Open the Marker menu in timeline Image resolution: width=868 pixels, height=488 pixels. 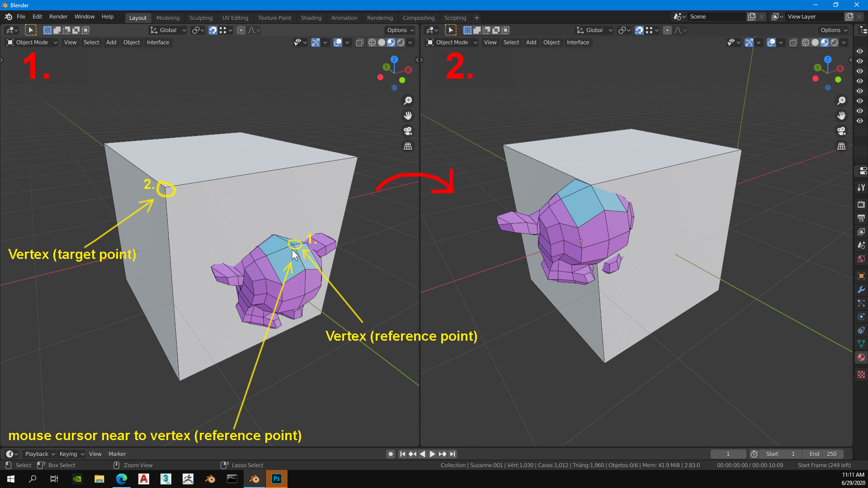(x=117, y=454)
